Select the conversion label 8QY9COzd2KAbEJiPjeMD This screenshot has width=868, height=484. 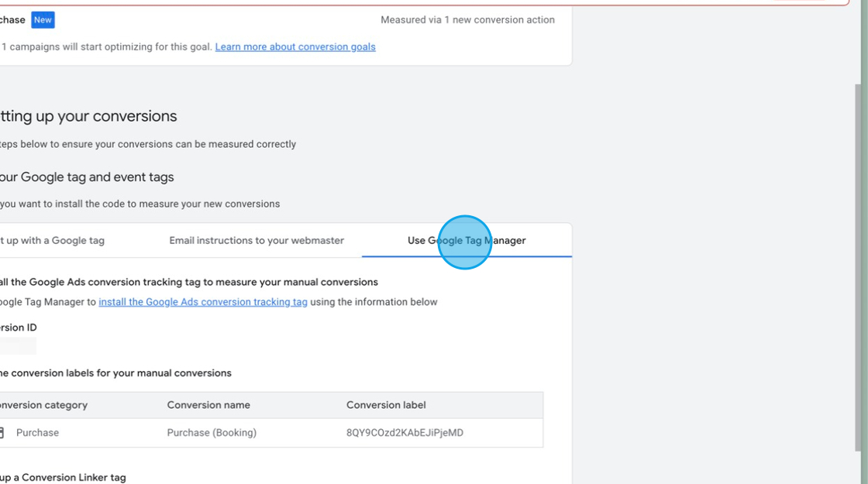(x=405, y=432)
